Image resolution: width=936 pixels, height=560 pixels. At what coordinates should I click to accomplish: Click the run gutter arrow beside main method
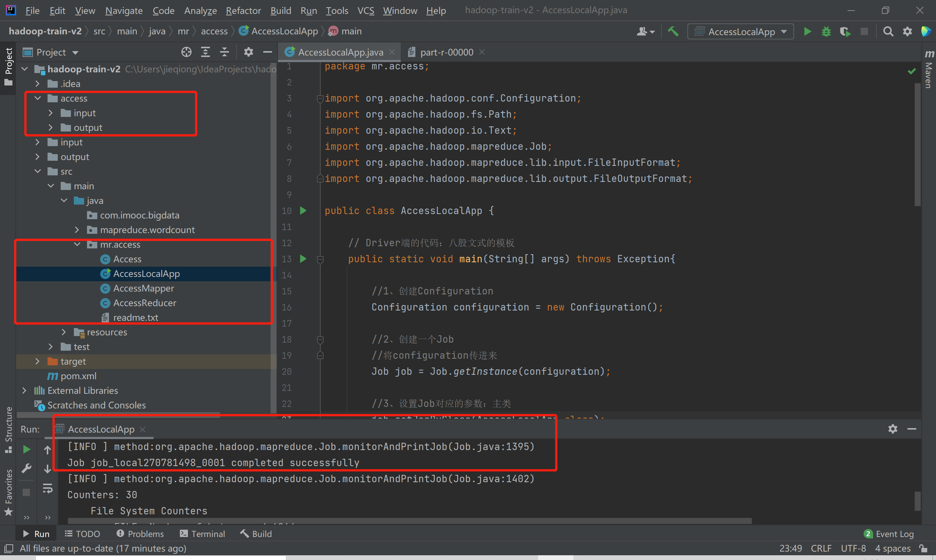[x=303, y=259]
